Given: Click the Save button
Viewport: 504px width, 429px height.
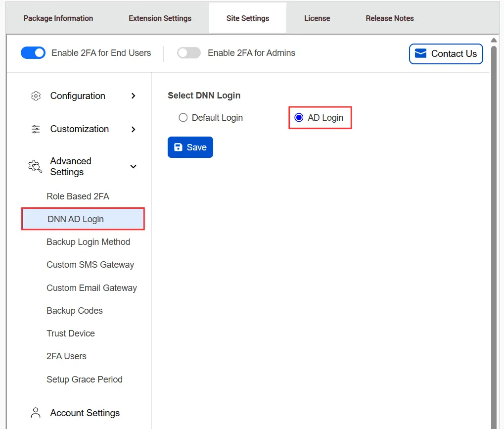Looking at the screenshot, I should 190,147.
